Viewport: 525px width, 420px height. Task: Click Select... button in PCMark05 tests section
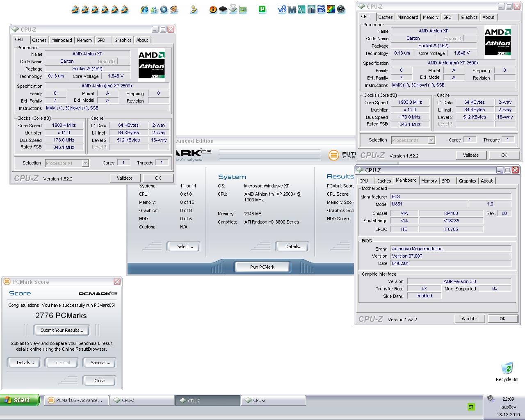click(x=185, y=247)
